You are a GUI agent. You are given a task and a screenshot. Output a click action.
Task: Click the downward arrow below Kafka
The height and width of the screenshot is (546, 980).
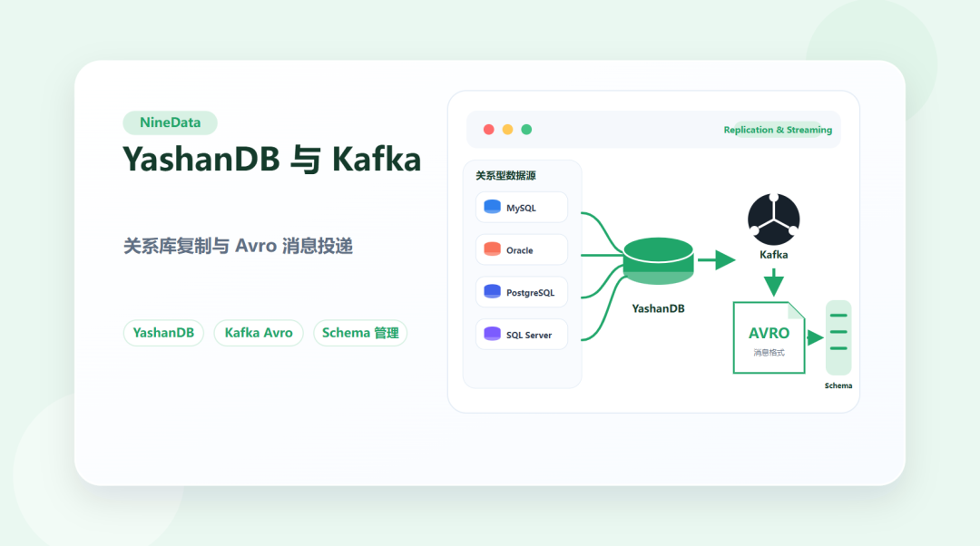pyautogui.click(x=774, y=283)
